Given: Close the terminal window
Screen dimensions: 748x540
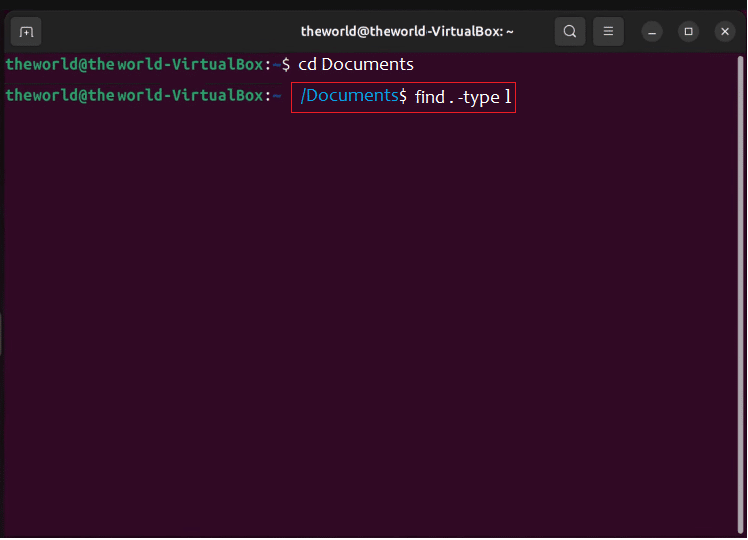Looking at the screenshot, I should click(x=725, y=32).
